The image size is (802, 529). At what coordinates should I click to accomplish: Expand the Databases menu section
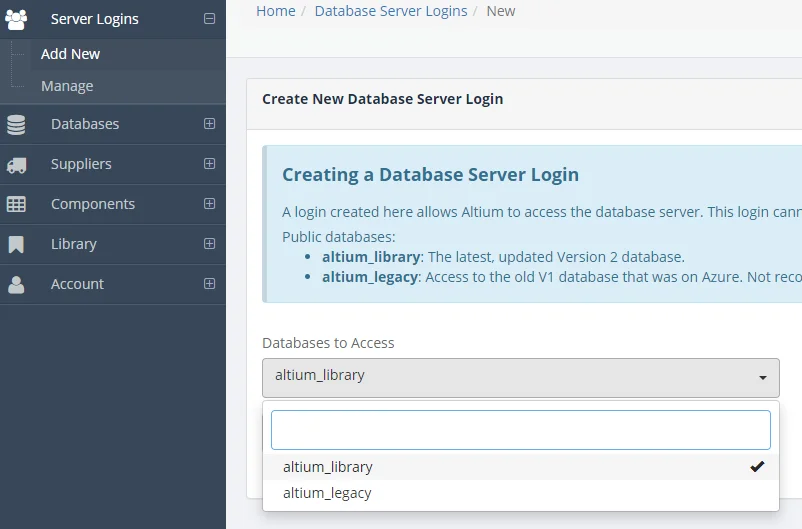point(209,124)
